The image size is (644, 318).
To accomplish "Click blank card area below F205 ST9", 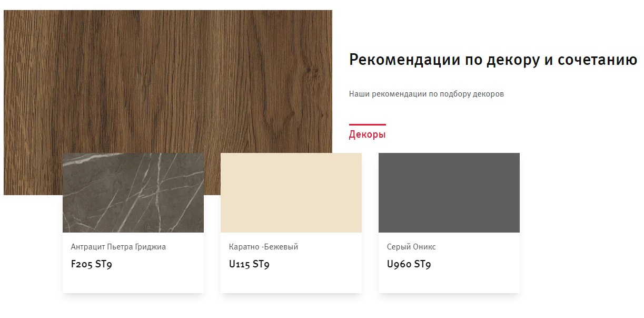I will tap(133, 282).
